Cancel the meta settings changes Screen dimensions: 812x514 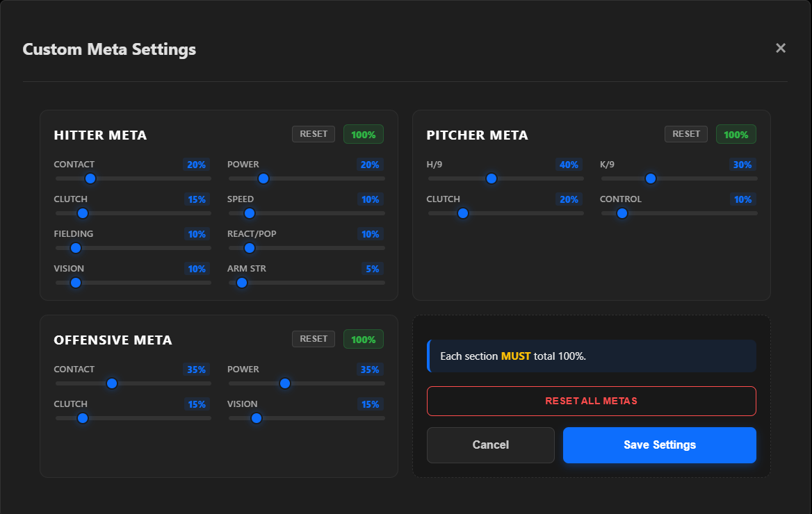(x=490, y=445)
